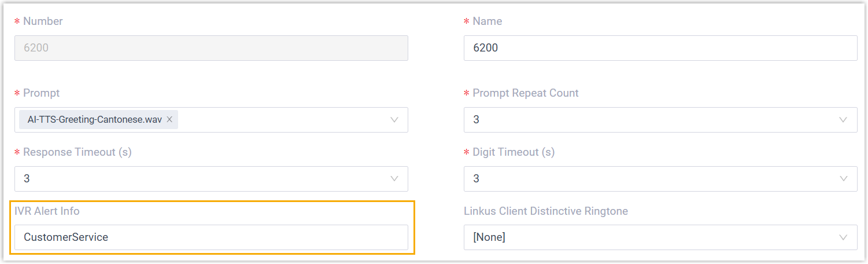Screen dimensions: 868x264
Task: Click the Linkus Distinctive Ringtone chevron arrow
Action: point(844,237)
